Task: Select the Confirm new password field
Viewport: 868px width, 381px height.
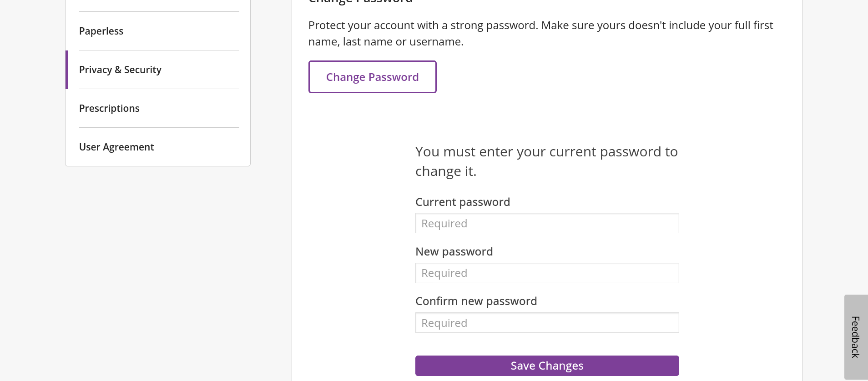Action: pyautogui.click(x=546, y=322)
